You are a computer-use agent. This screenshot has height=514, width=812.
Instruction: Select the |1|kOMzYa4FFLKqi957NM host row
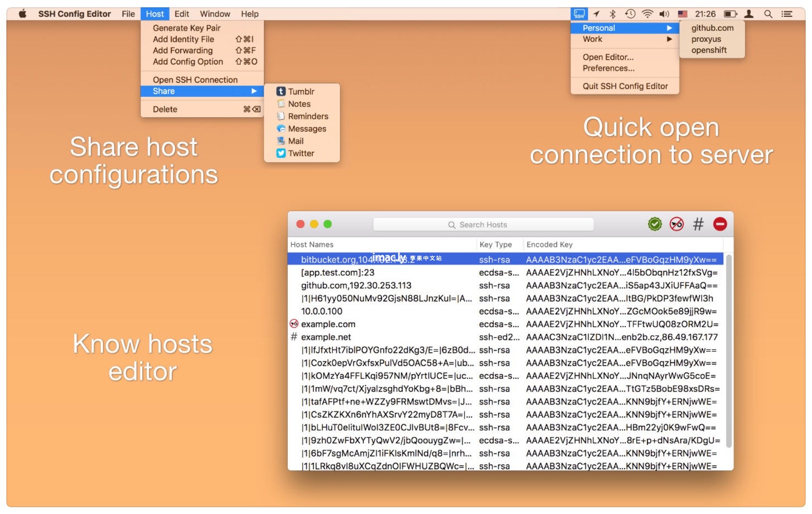click(506, 376)
